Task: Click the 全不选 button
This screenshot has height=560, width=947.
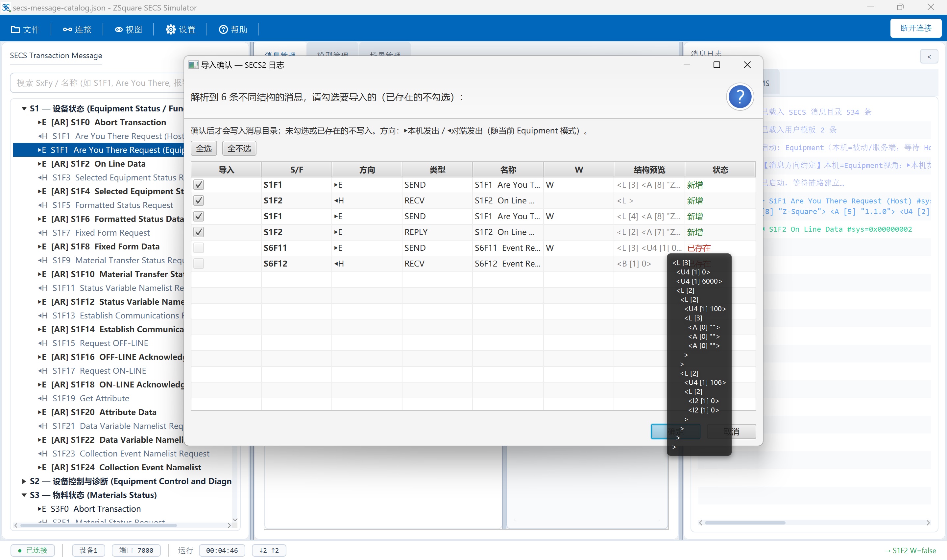Action: point(239,148)
